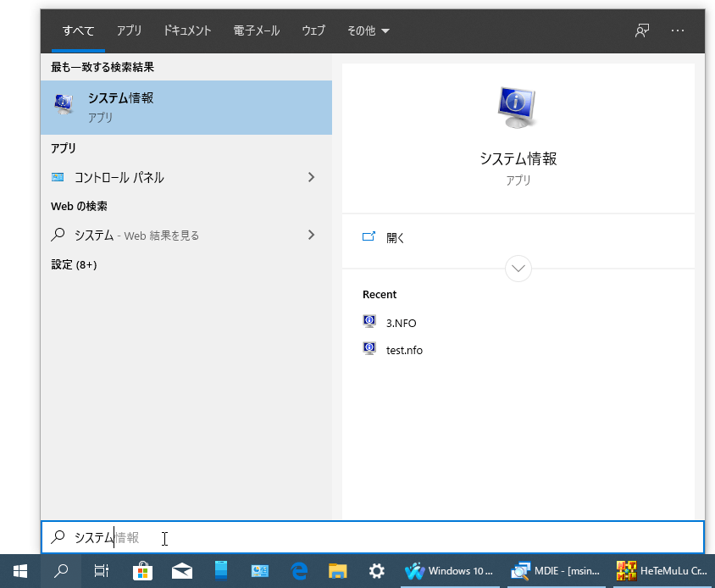Launch Microsoft Edge from the taskbar

click(299, 571)
